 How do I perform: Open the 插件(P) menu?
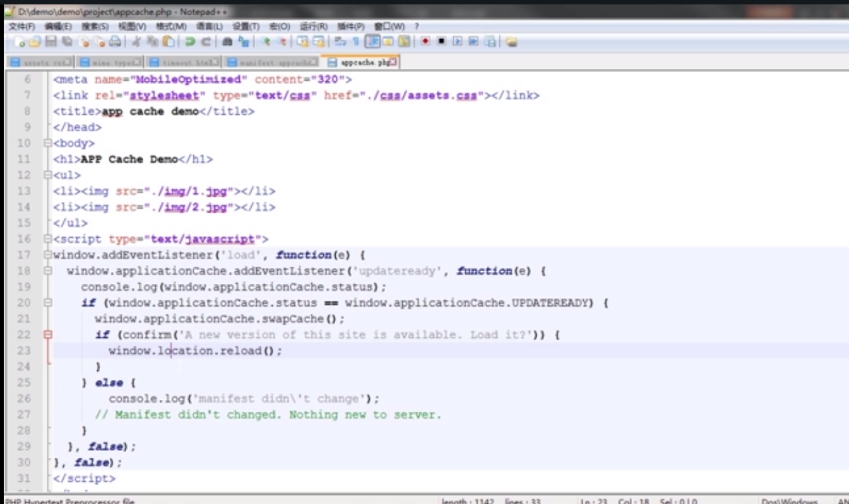351,26
